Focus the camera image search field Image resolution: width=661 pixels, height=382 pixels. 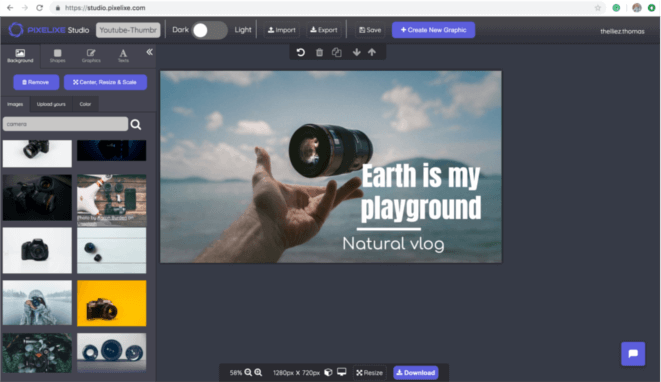point(65,124)
